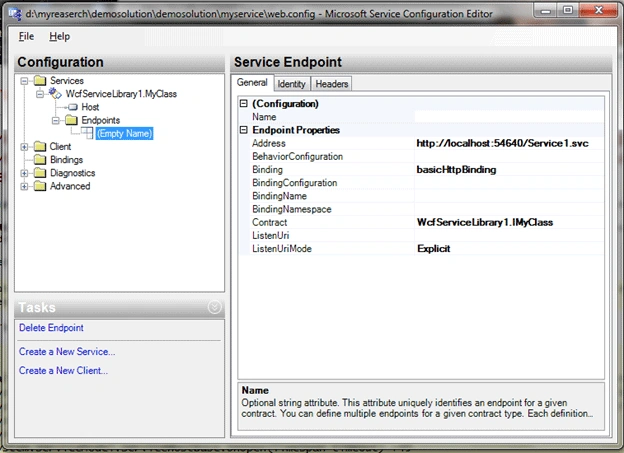The image size is (624, 453).
Task: Expand the Client tree node
Action: point(24,147)
